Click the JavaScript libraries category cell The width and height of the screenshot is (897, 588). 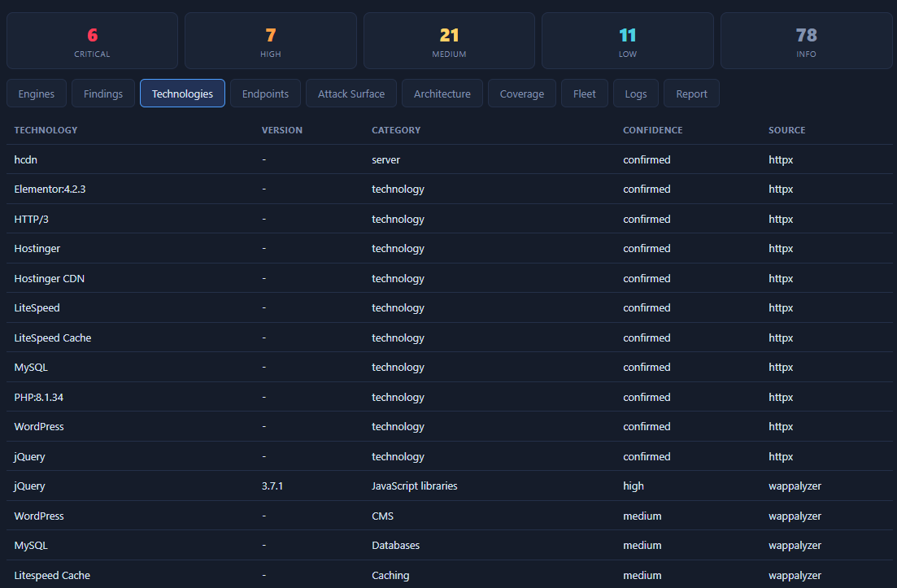click(x=415, y=486)
